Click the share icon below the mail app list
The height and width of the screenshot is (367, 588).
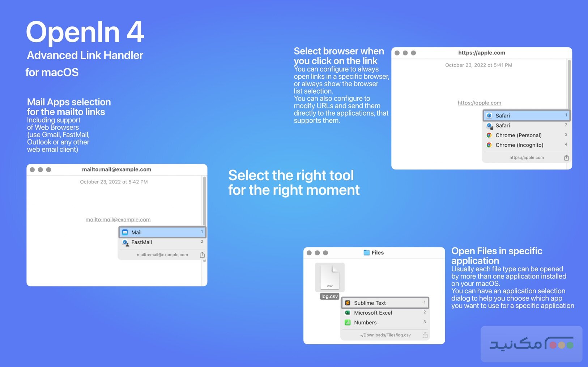click(x=202, y=255)
